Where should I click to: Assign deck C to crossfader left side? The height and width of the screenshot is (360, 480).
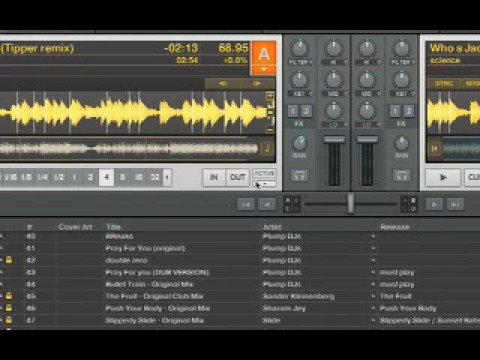288,209
